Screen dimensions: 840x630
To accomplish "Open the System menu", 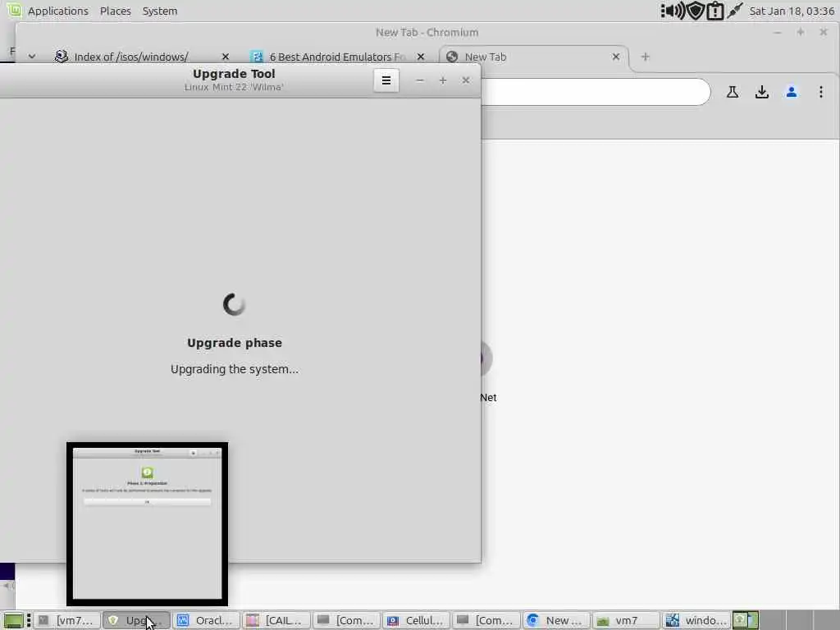I will tap(160, 11).
